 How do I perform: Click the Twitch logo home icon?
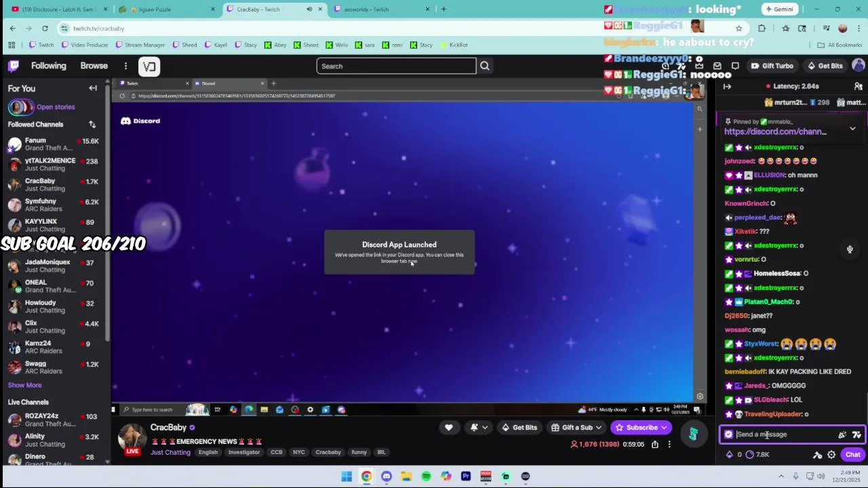point(14,66)
